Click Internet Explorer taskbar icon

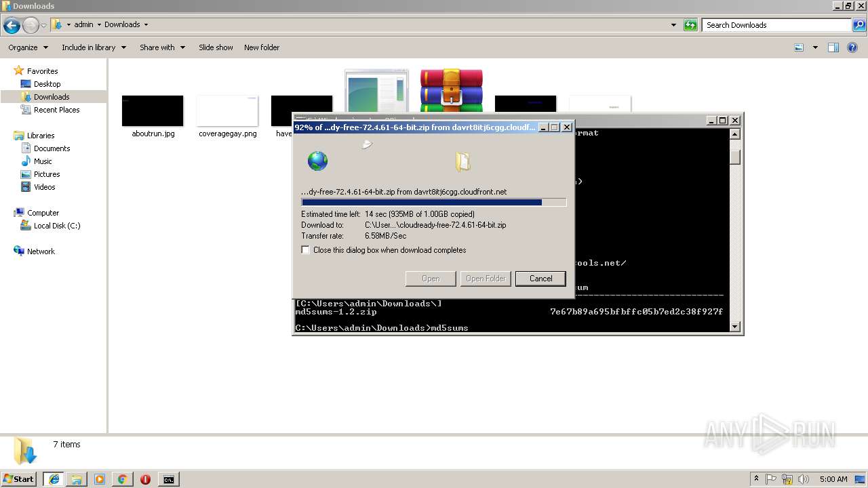(54, 479)
